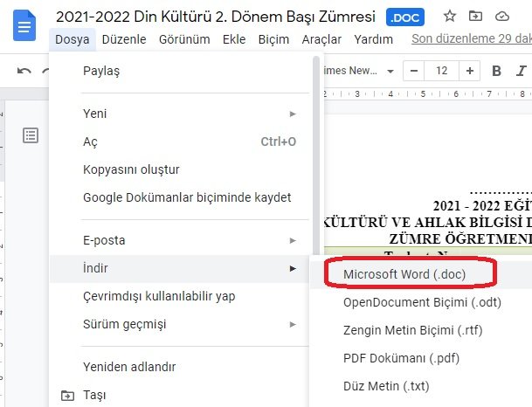Download as Düz Metin (.txt)
This screenshot has height=407, width=532.
(x=421, y=386)
